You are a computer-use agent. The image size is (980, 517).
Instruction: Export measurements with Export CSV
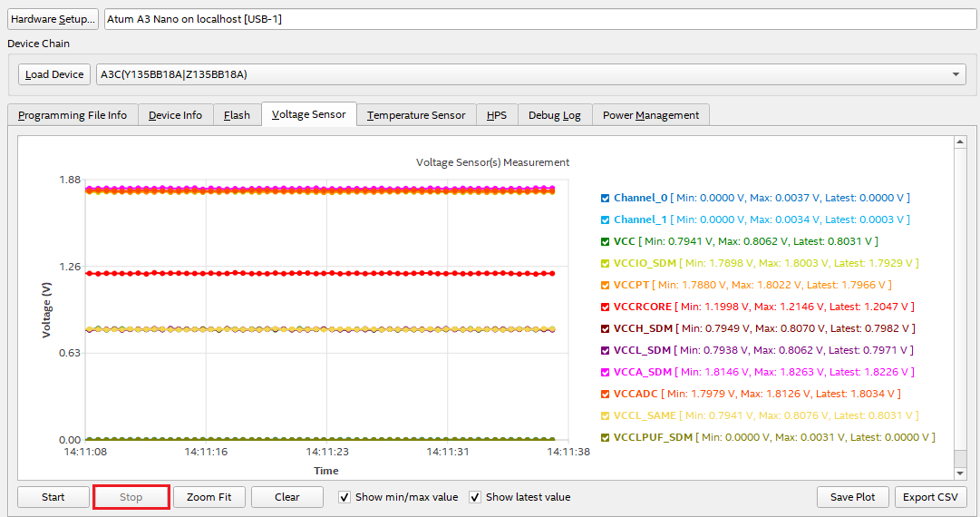pos(930,497)
